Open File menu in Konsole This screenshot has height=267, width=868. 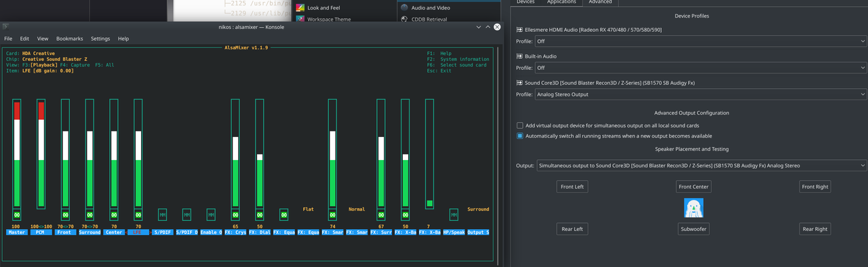point(8,39)
